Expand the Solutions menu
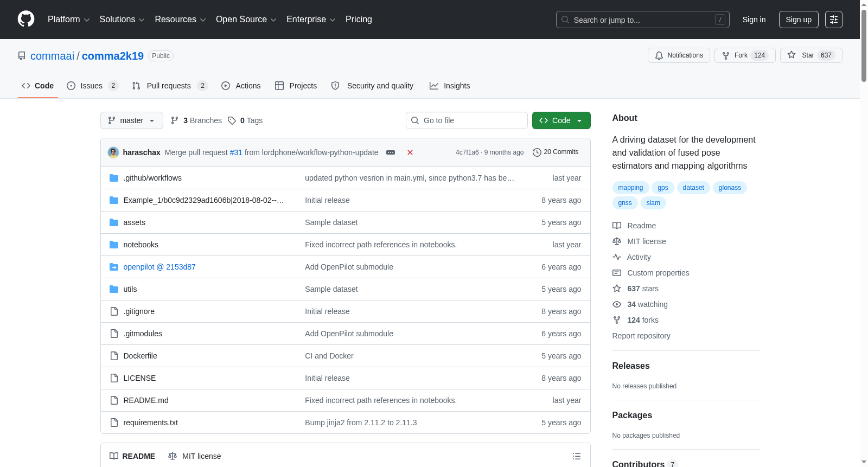This screenshot has width=868, height=467. click(122, 20)
